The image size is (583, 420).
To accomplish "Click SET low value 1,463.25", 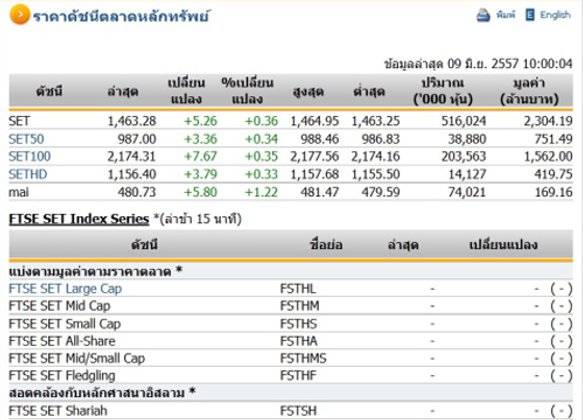I will [376, 121].
